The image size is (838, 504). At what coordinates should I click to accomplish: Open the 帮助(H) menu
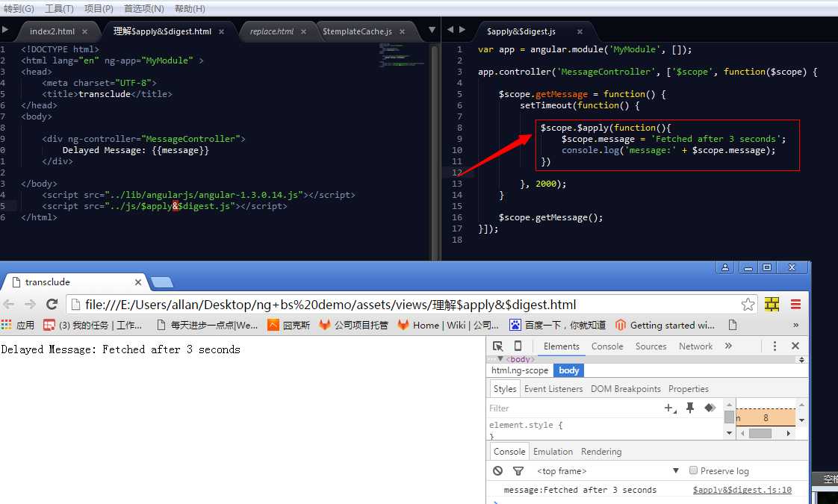click(190, 8)
